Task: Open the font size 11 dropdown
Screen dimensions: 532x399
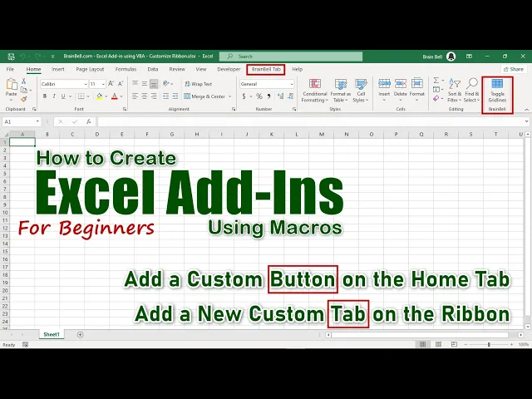Action: [x=103, y=84]
